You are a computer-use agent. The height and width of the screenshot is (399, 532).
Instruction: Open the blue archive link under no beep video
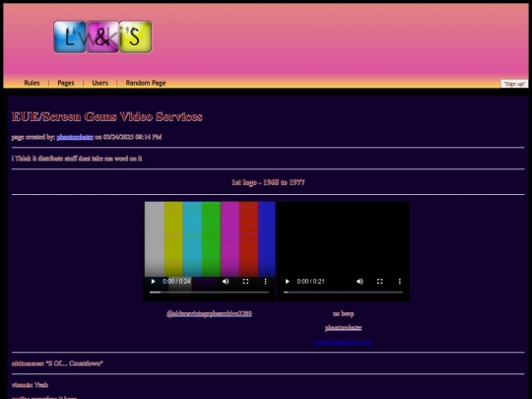point(344,342)
